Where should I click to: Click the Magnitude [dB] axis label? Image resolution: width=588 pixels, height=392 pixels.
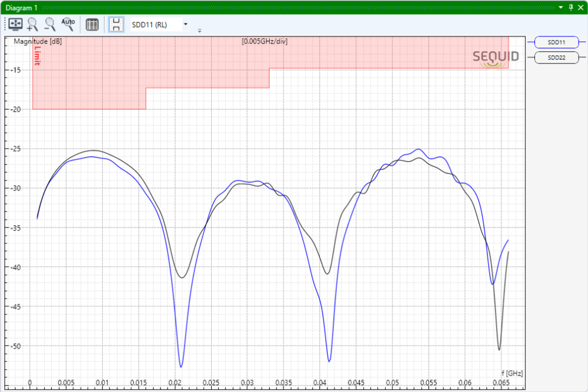click(38, 42)
